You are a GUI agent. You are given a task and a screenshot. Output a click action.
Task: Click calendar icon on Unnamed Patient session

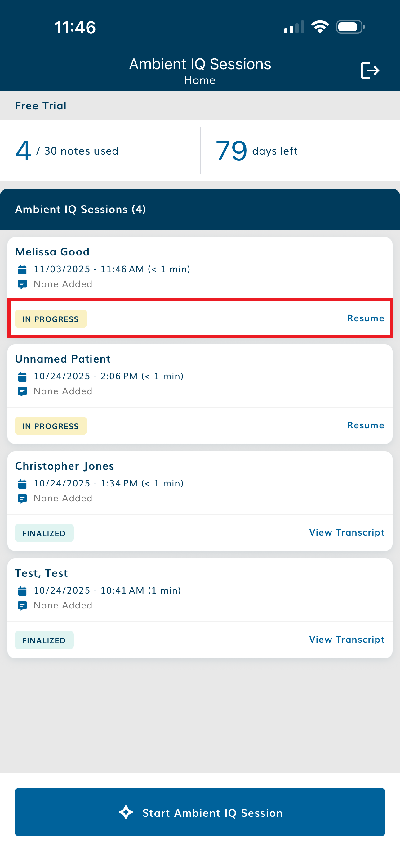pyautogui.click(x=22, y=377)
